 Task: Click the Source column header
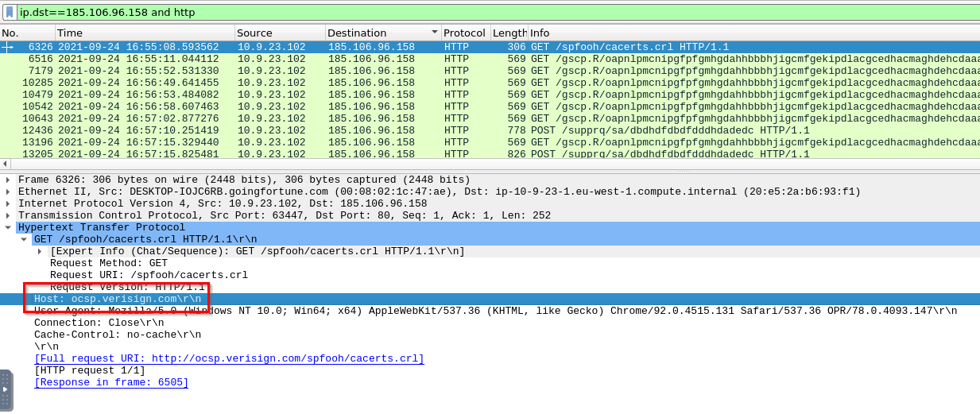(x=278, y=33)
